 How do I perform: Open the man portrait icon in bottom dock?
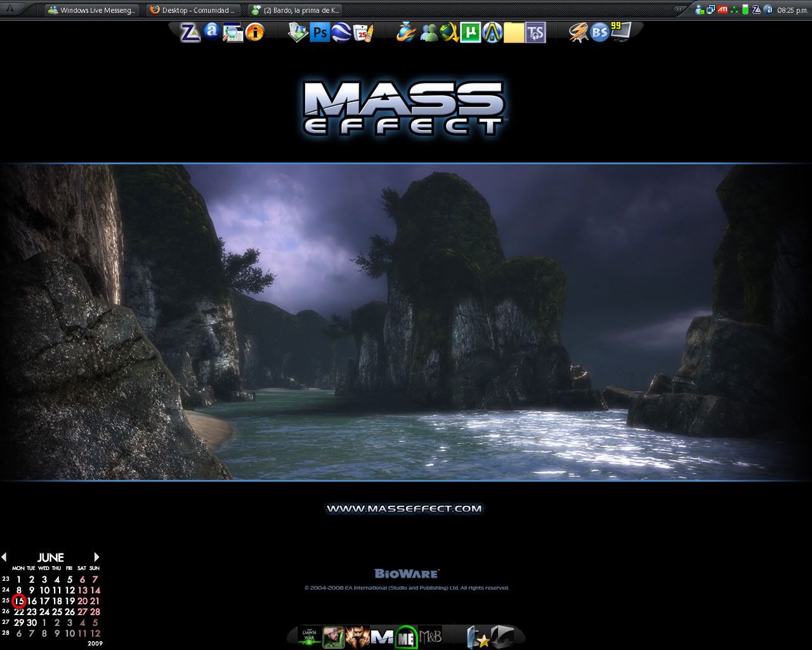pos(334,637)
